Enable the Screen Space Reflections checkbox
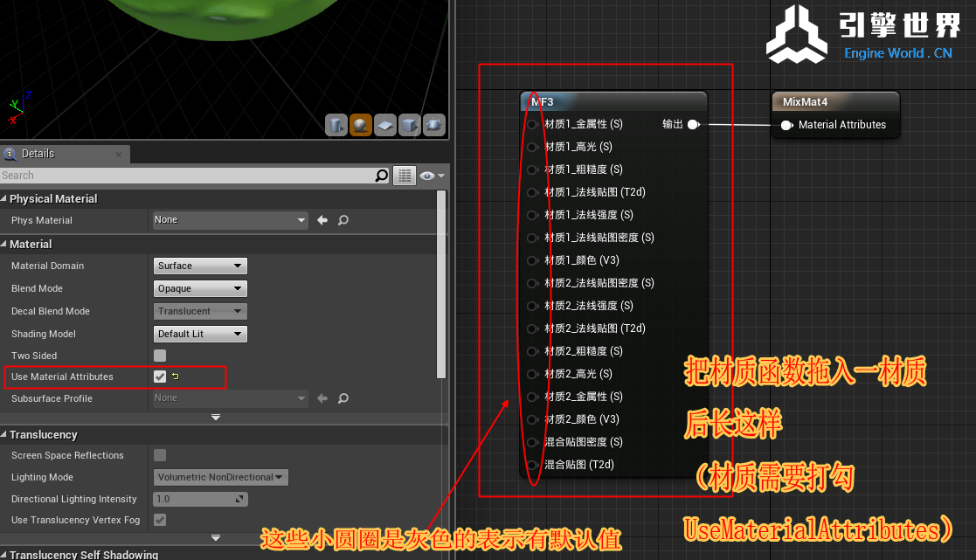Screen dimensions: 976x560 [160, 455]
